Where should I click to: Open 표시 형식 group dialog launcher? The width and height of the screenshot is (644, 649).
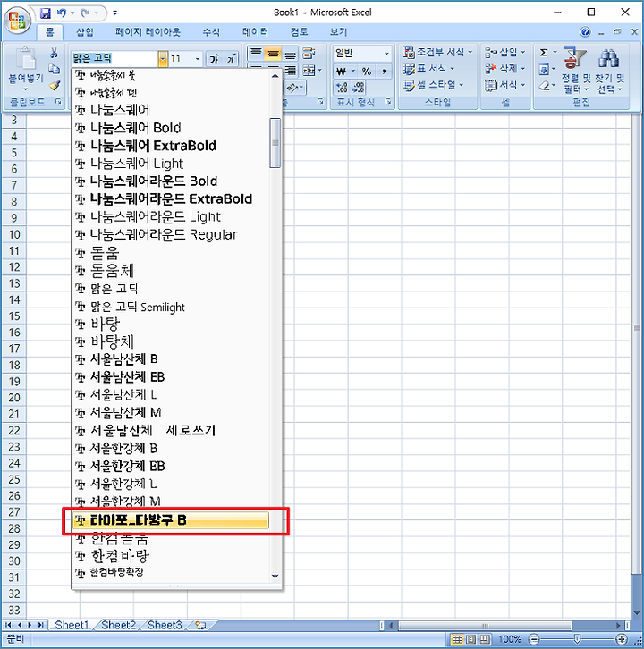(388, 101)
